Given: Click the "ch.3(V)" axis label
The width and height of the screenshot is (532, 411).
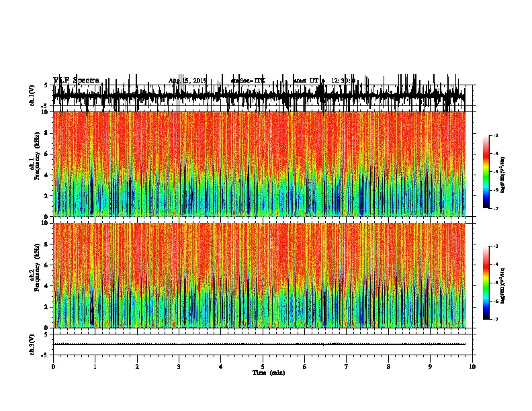Looking at the screenshot, I should click(x=32, y=345).
